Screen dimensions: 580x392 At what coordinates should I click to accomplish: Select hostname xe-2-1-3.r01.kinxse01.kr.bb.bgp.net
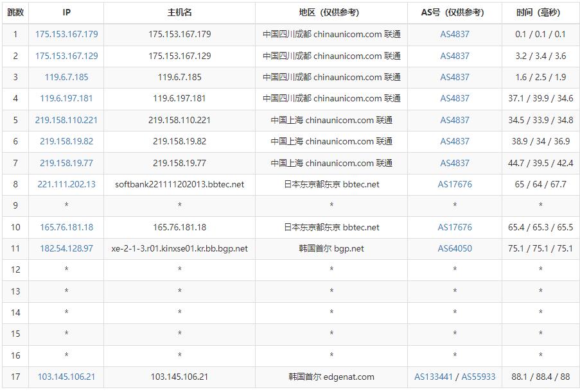click(x=179, y=248)
